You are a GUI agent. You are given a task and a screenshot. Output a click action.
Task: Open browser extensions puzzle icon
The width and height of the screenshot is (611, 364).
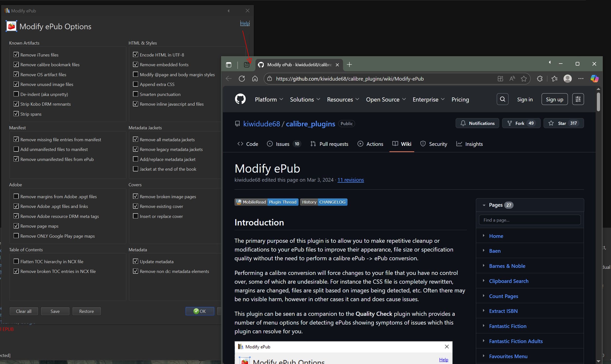540,79
